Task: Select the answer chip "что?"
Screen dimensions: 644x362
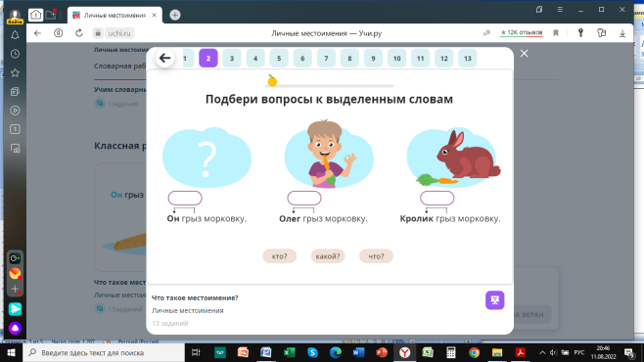Action: 376,256
